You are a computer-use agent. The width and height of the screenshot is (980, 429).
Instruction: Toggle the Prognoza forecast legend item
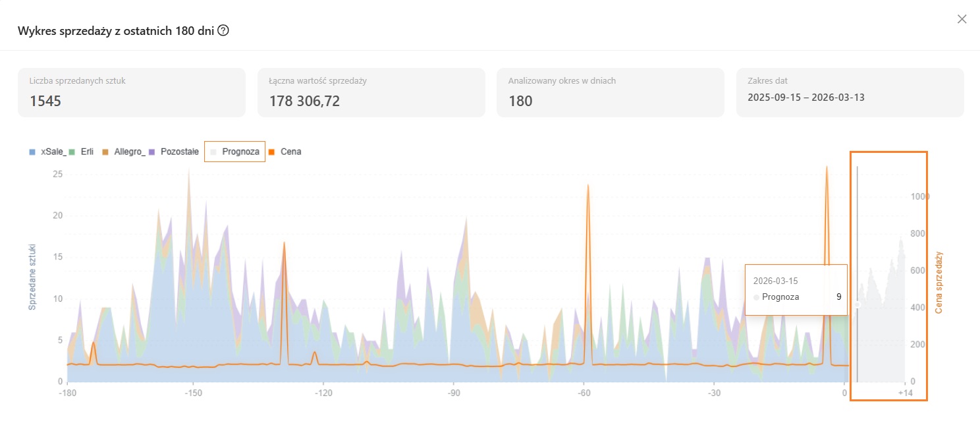[235, 152]
